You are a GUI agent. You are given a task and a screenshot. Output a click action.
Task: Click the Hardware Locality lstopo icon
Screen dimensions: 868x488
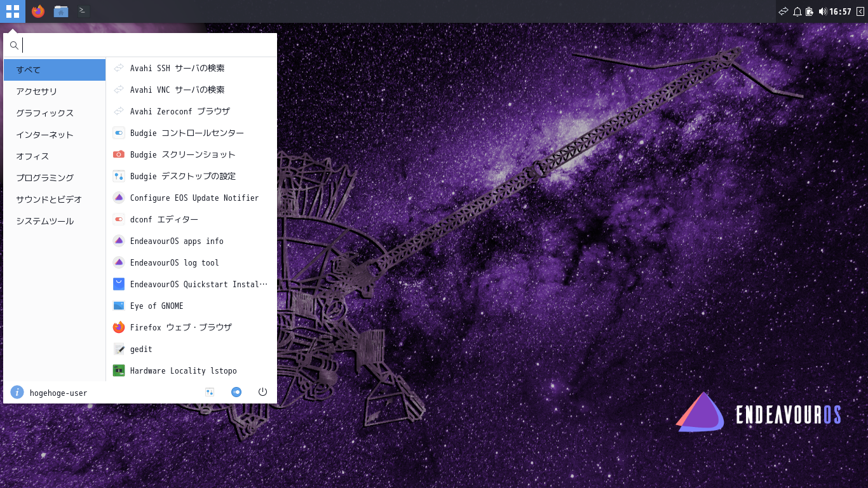[119, 370]
